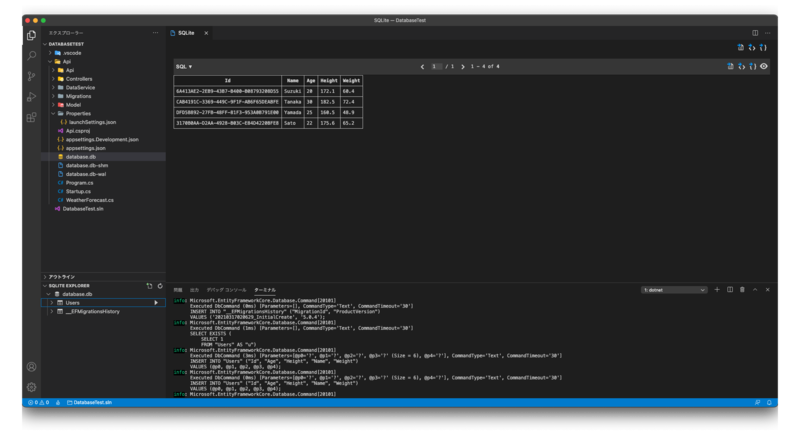The width and height of the screenshot is (800, 436).
Task: Switch to the 出力 output panel tab
Action: click(x=194, y=290)
